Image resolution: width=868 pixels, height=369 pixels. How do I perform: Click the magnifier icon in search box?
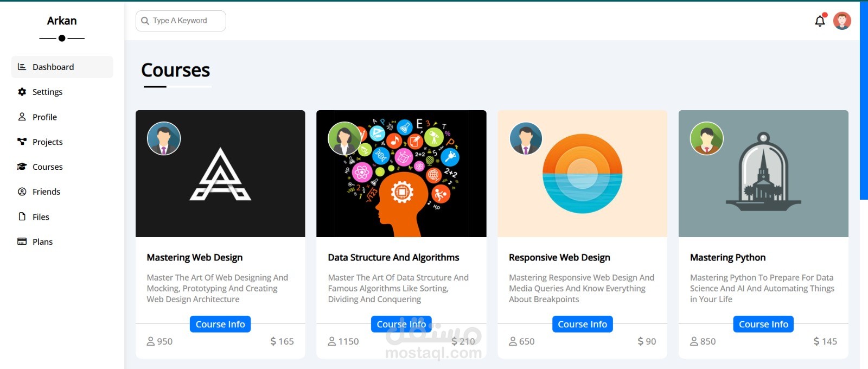tap(145, 21)
